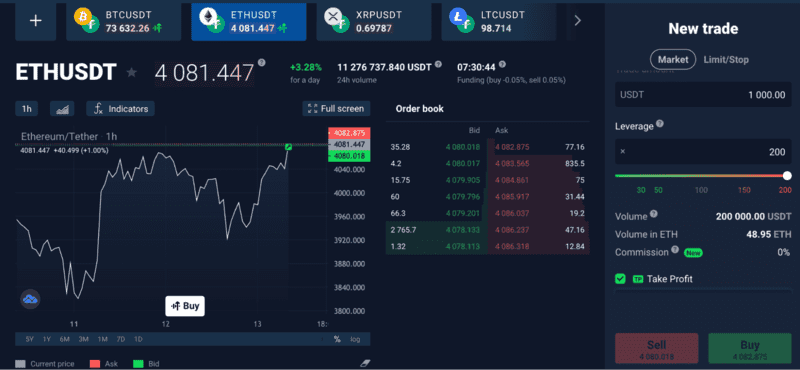Toggle log scale on the chart
The image size is (800, 370).
point(355,339)
